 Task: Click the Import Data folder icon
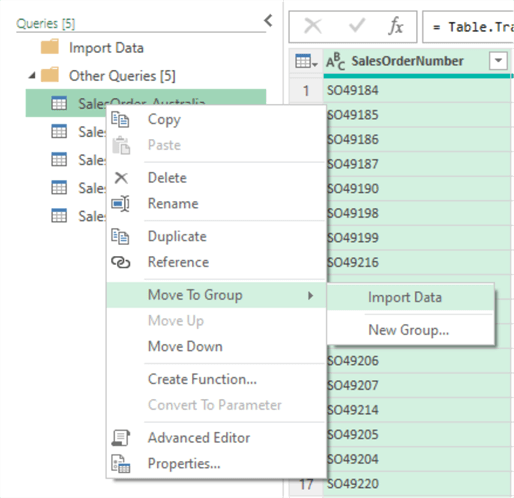click(x=50, y=47)
